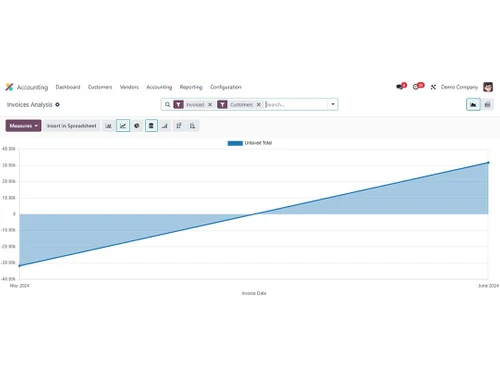The height and width of the screenshot is (375, 500).
Task: Switch to pivot view
Action: 487,105
